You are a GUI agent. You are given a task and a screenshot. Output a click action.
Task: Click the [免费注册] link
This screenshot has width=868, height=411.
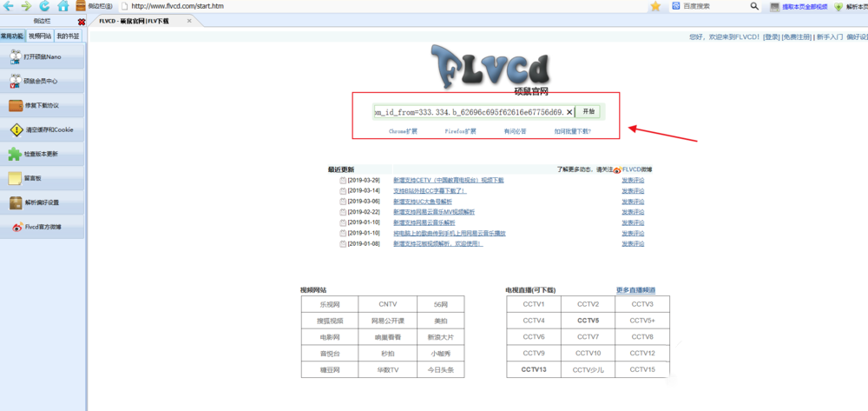796,37
